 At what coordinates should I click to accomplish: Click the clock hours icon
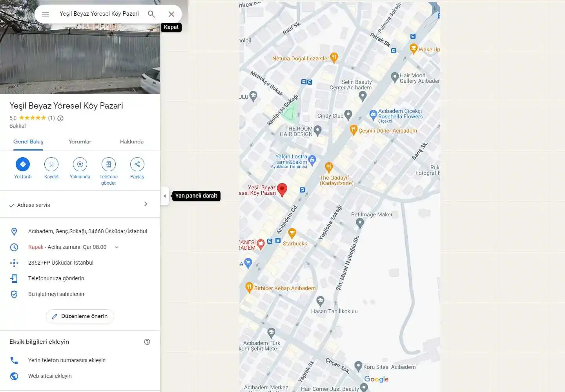point(14,247)
